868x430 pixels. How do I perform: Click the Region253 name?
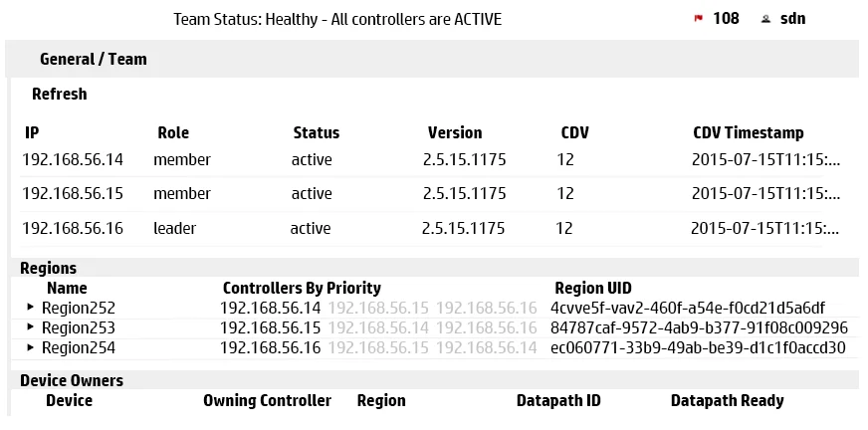point(79,327)
